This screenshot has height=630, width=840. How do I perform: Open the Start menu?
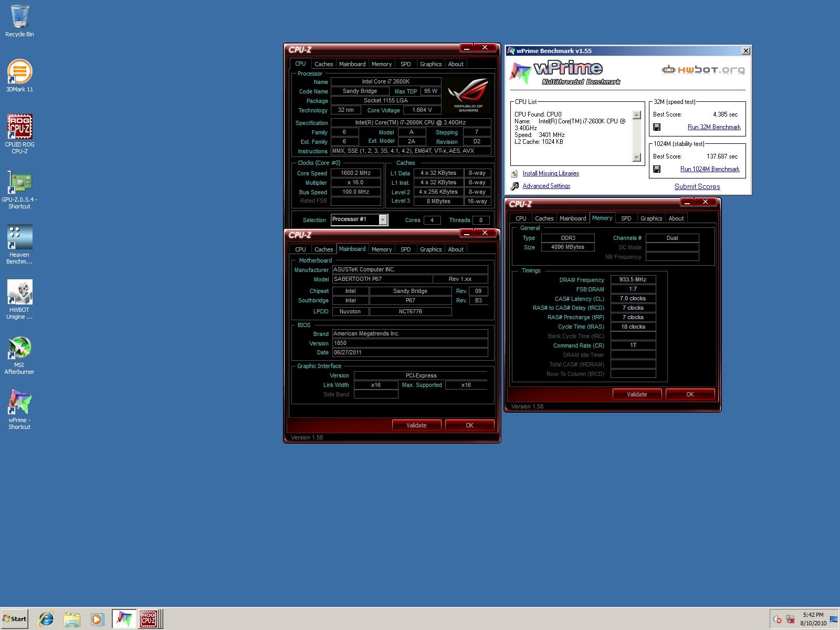coord(15,619)
